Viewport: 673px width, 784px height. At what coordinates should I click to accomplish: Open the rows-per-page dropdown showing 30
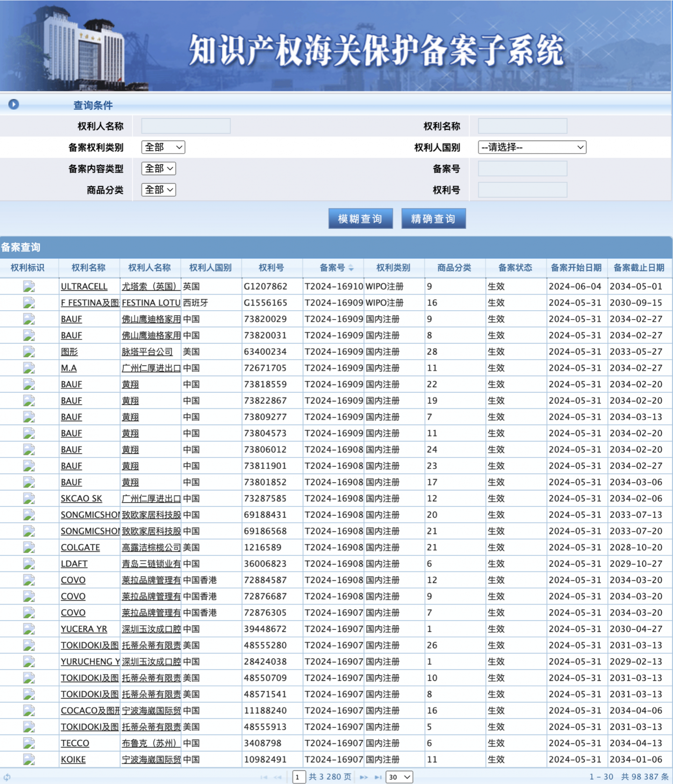[400, 777]
